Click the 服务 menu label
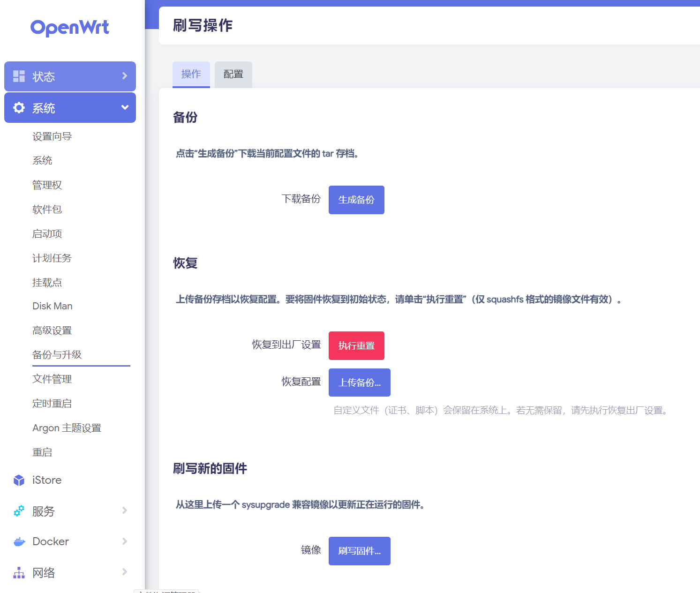Viewport: 700px width, 593px height. pos(44,511)
